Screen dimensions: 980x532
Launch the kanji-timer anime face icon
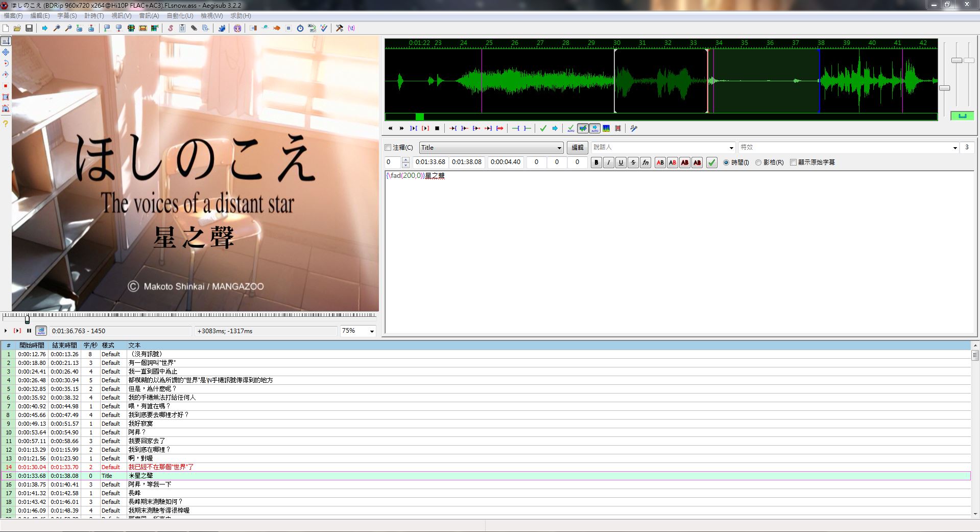pos(237,28)
